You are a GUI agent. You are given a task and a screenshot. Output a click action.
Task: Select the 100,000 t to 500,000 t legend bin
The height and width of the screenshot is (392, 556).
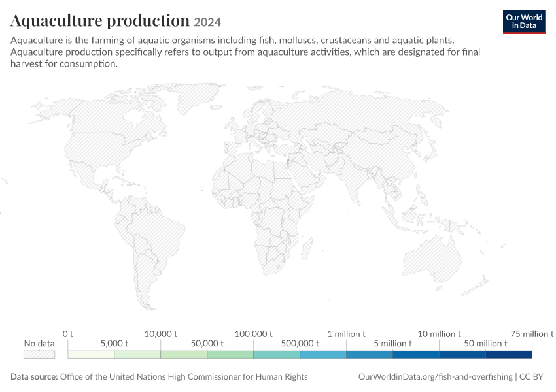click(x=277, y=355)
